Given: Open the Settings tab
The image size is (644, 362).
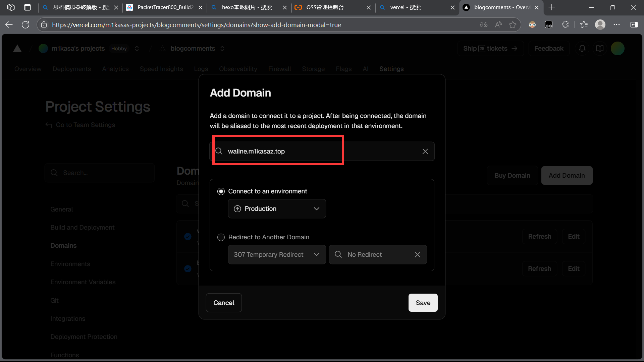Looking at the screenshot, I should pos(391,69).
